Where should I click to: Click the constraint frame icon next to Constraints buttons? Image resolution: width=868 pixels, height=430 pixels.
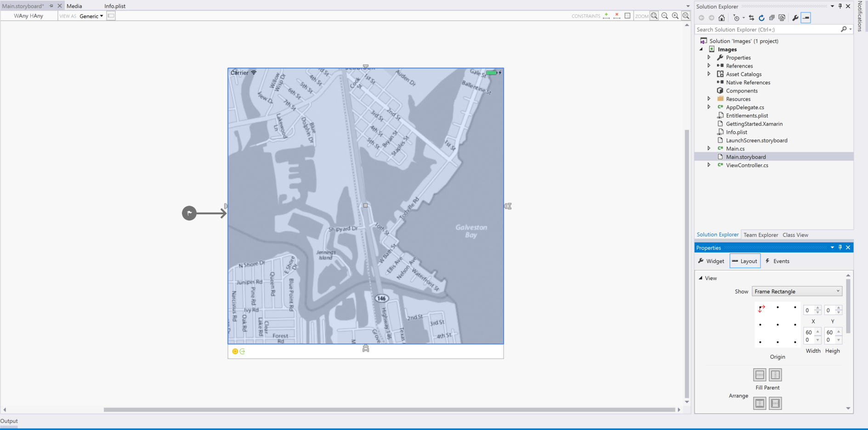tap(627, 15)
